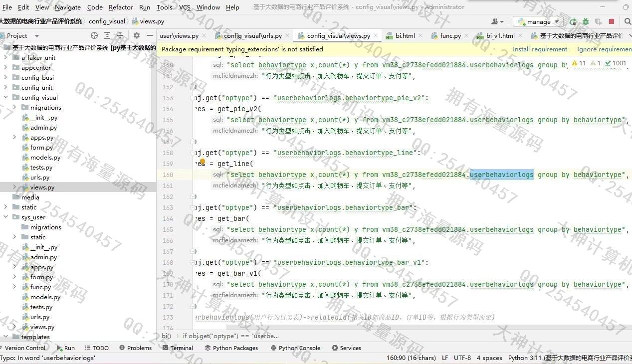This screenshot has width=632, height=364.
Task: Click the lightbulb intention icon
Action: point(202,162)
